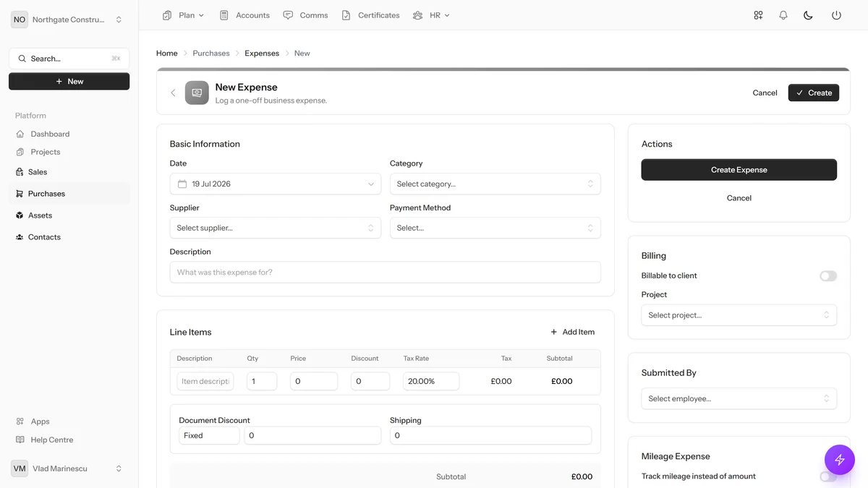The image size is (868, 488).
Task: Open the Select category dropdown
Action: pos(495,184)
